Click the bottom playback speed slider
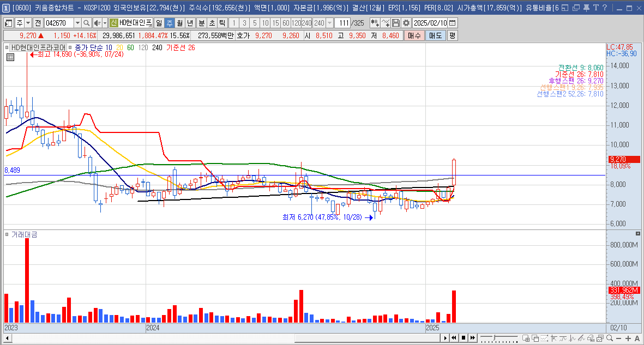 coord(499,338)
